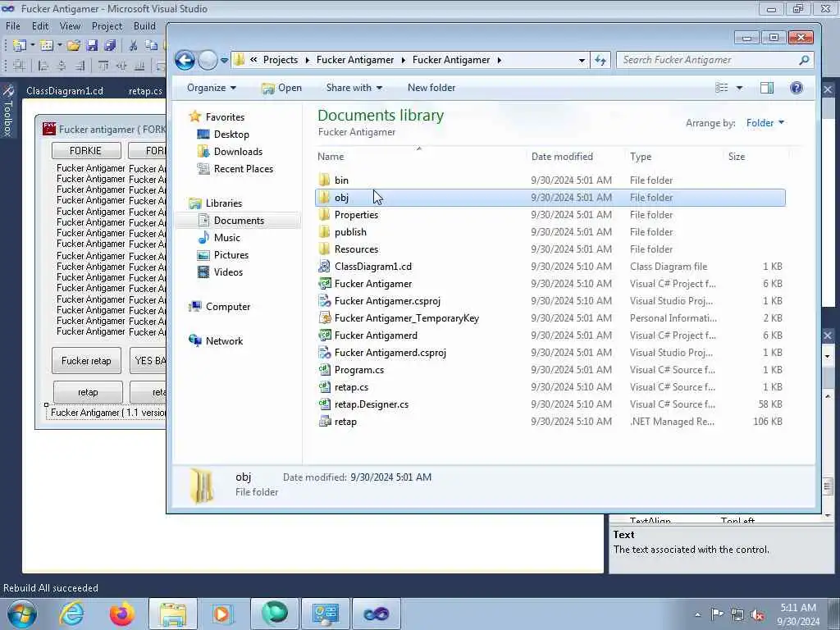Screen dimensions: 840x630
Task: Click Align Tops layout icon
Action: pyautogui.click(x=103, y=66)
